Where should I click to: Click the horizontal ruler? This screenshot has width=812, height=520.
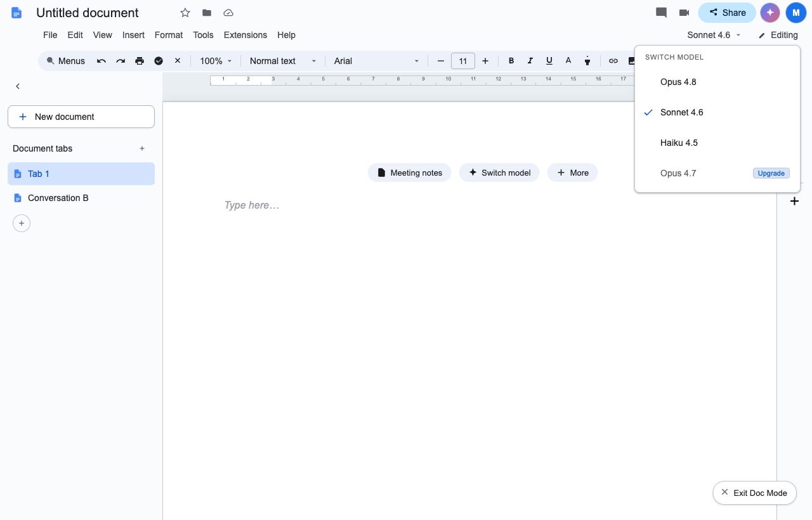pyautogui.click(x=422, y=79)
